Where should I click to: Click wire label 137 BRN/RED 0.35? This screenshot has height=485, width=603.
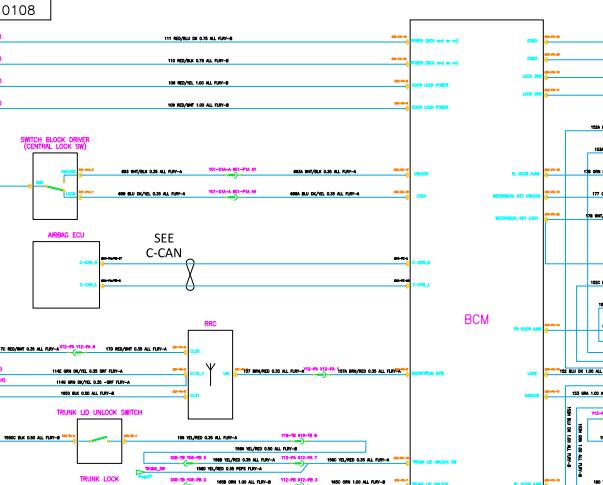click(273, 371)
